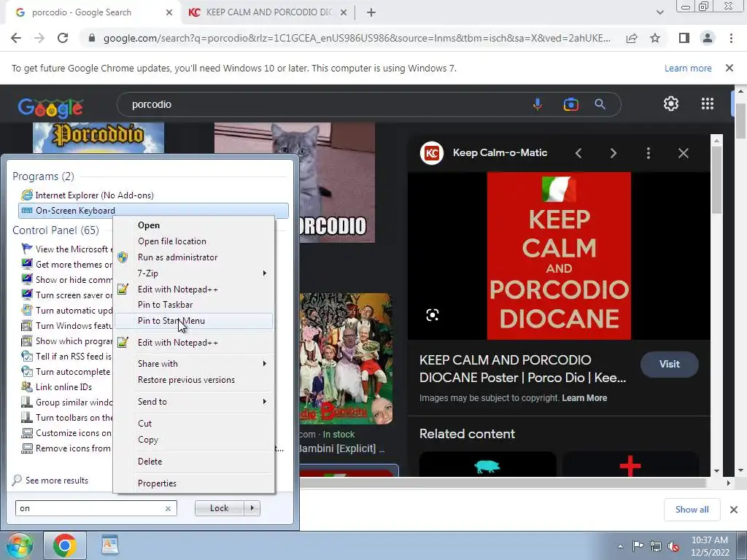The height and width of the screenshot is (560, 747).
Task: Select Pin to Start Menu
Action: tap(194, 321)
